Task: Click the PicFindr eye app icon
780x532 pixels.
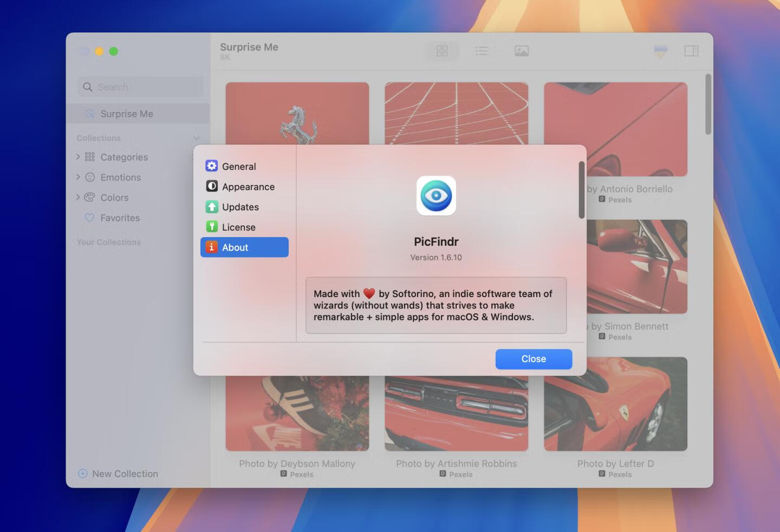Action: click(x=436, y=196)
